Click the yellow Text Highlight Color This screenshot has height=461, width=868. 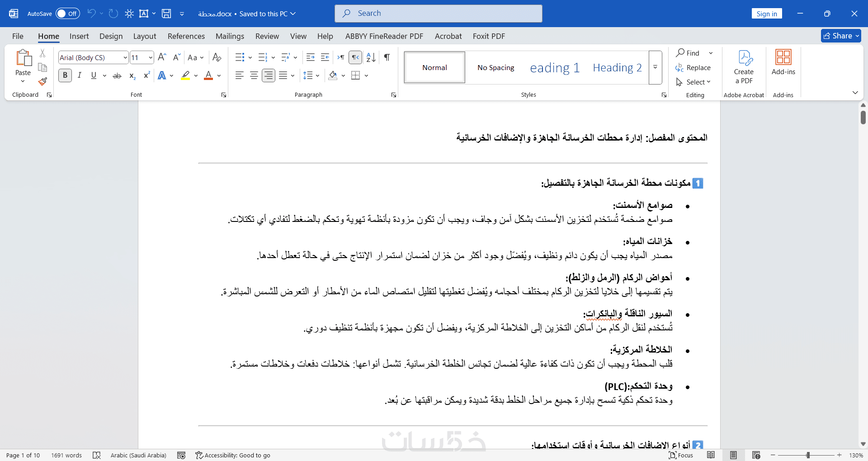click(185, 75)
